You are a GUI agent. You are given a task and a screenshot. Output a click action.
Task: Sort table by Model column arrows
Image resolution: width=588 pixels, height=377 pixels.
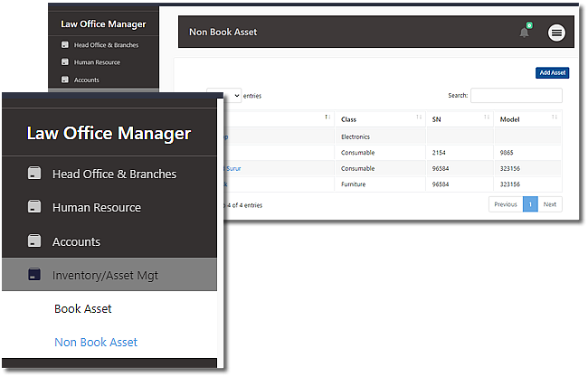click(554, 118)
